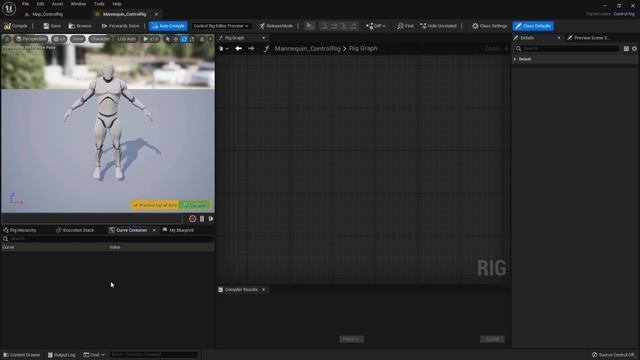
Task: Click Mannequin_ControlRig in the breadcrumb
Action: tap(307, 49)
